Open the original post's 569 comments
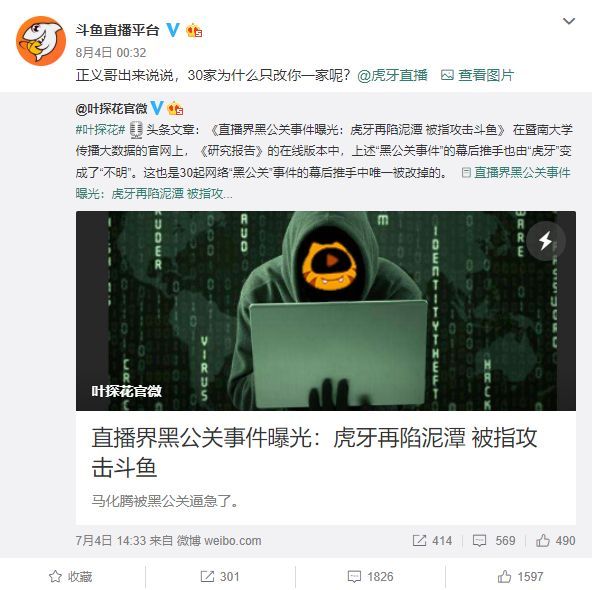The image size is (592, 590). pyautogui.click(x=494, y=541)
